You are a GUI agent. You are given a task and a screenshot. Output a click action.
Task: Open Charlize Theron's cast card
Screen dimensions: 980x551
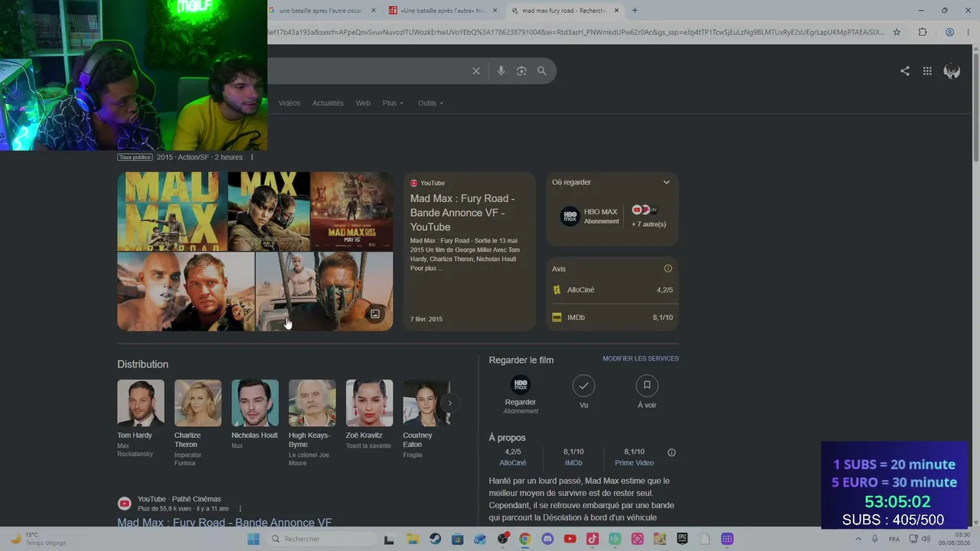coord(198,423)
